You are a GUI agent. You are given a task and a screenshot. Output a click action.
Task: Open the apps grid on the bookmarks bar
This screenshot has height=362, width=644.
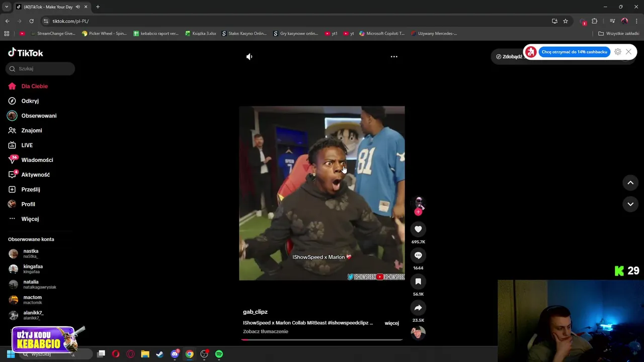pos(7,34)
